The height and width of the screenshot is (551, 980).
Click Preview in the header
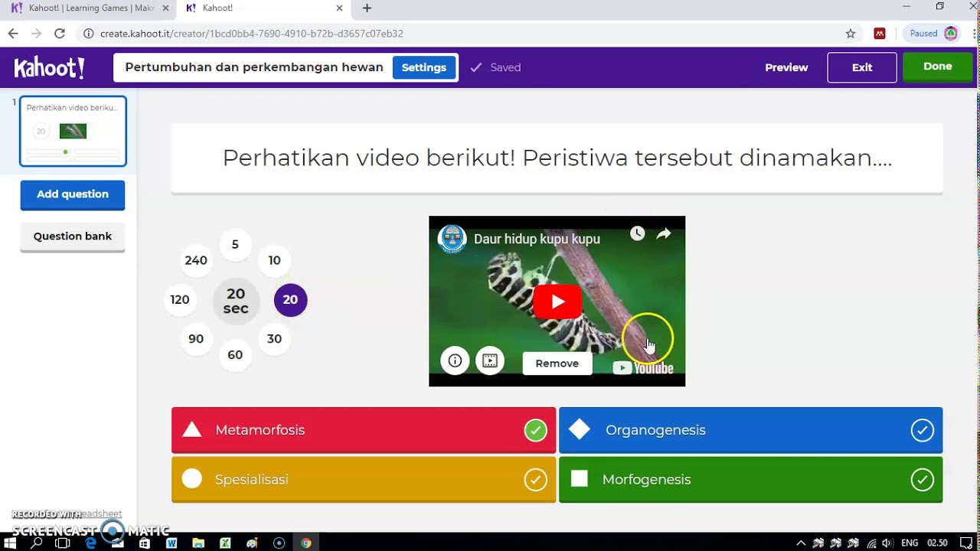pos(786,67)
